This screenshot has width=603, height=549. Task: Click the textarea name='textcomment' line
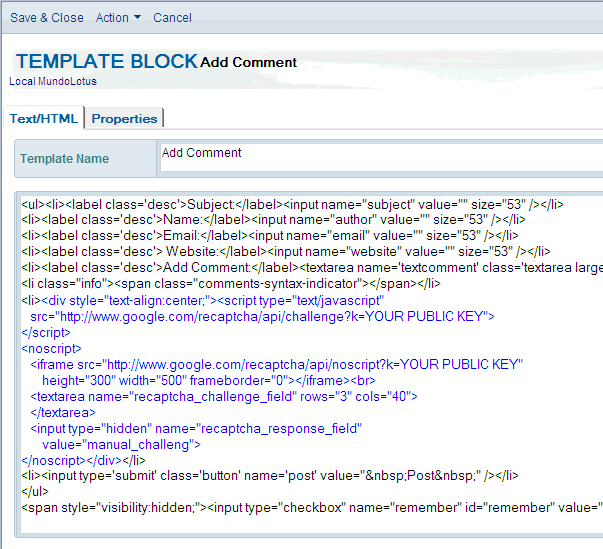(312, 268)
